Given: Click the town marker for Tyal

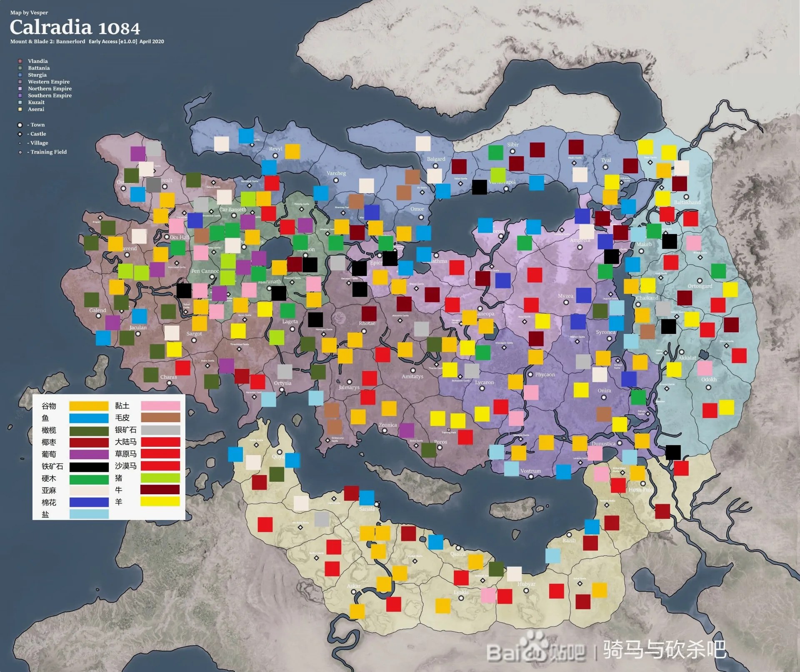Looking at the screenshot, I should click(x=605, y=167).
